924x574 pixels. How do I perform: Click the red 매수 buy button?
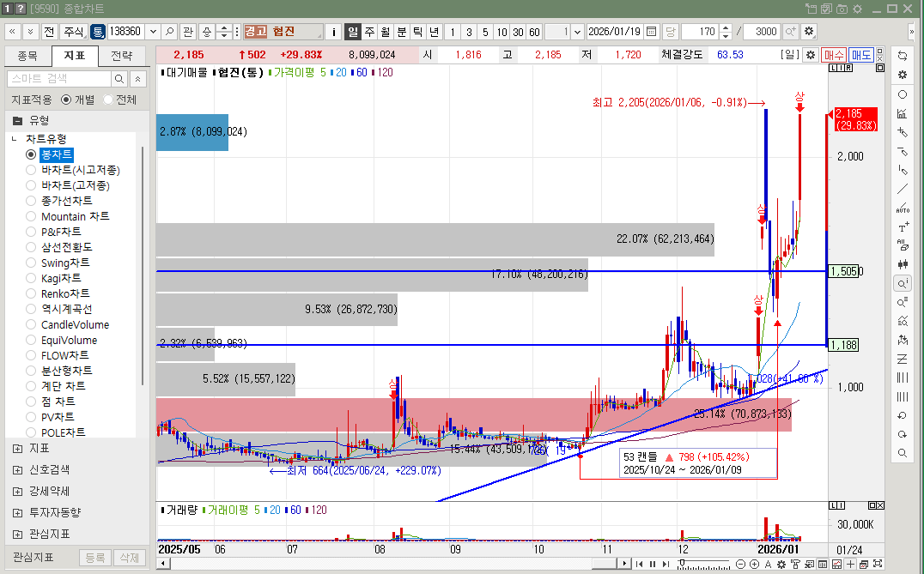[833, 55]
